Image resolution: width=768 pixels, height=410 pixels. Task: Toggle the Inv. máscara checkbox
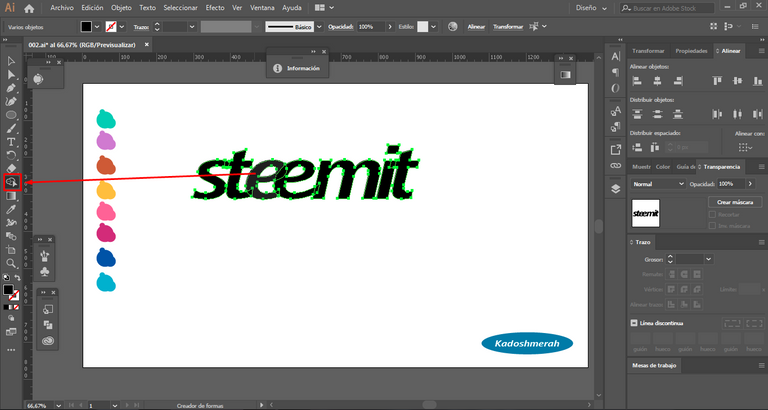click(712, 226)
